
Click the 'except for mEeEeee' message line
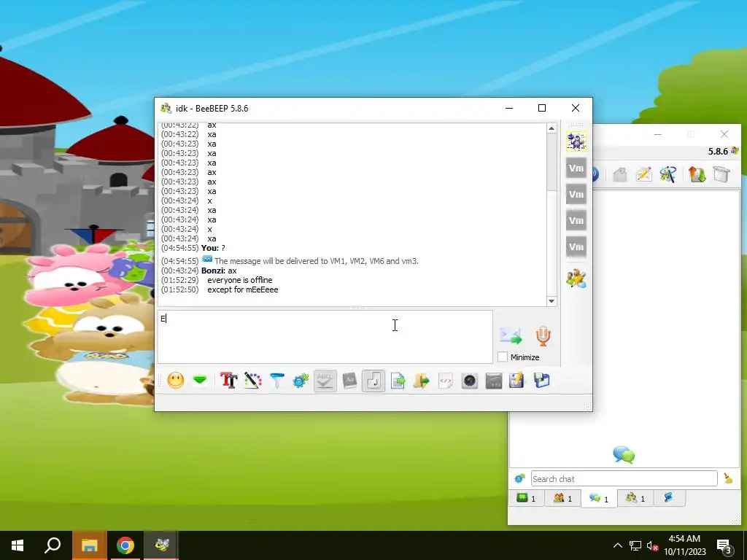pos(242,289)
